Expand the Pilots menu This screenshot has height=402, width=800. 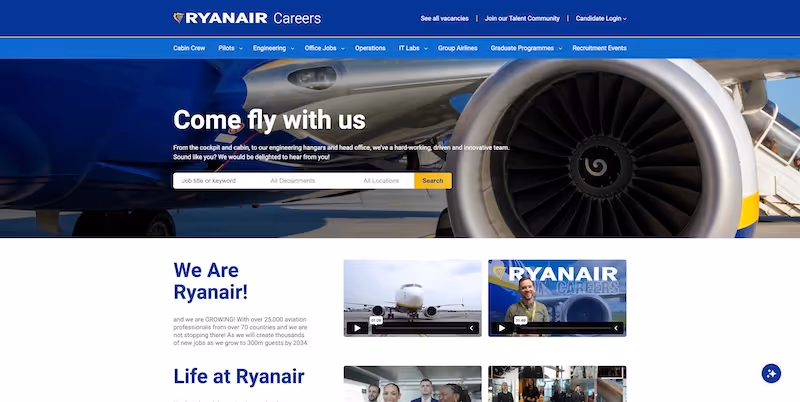point(229,48)
